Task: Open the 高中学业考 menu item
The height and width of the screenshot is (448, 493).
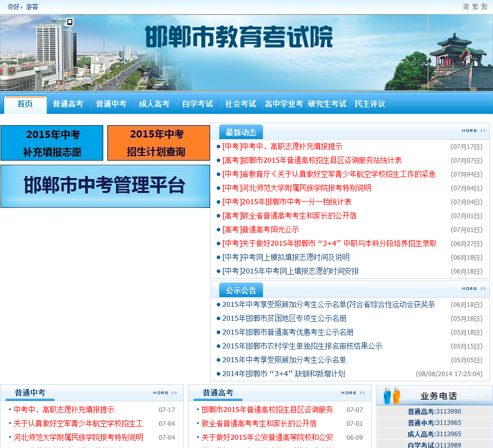Action: tap(283, 104)
